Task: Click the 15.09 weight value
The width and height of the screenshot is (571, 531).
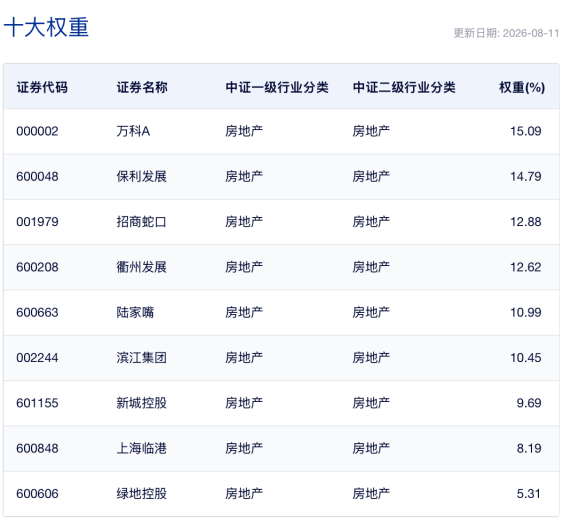Action: 525,131
